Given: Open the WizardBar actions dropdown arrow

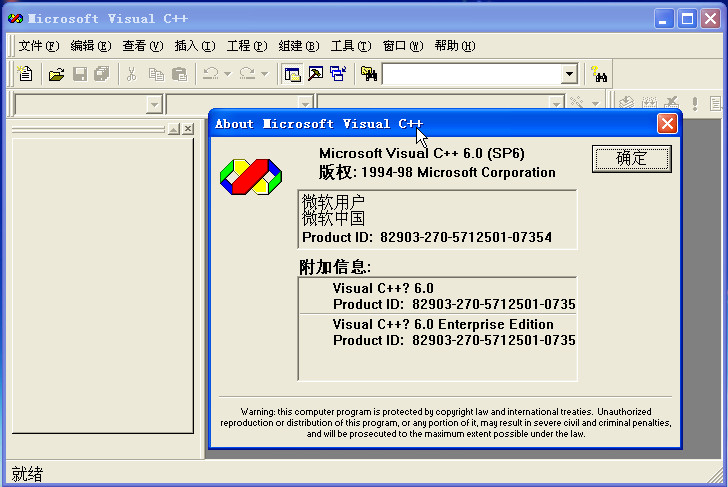Looking at the screenshot, I should pyautogui.click(x=595, y=104).
